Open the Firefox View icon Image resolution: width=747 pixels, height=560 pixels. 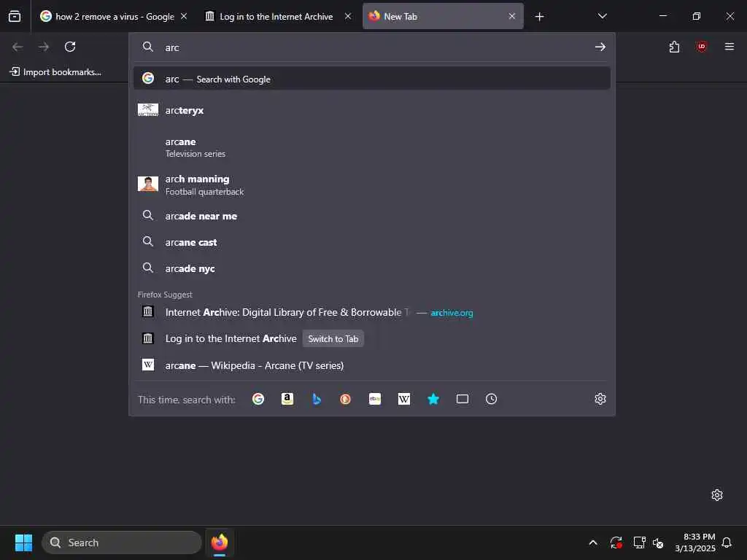point(15,16)
